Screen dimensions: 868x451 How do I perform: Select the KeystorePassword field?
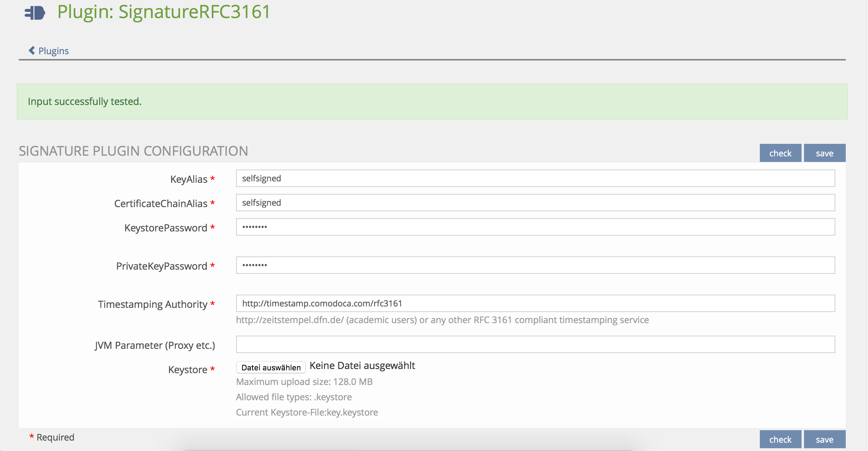(x=535, y=227)
